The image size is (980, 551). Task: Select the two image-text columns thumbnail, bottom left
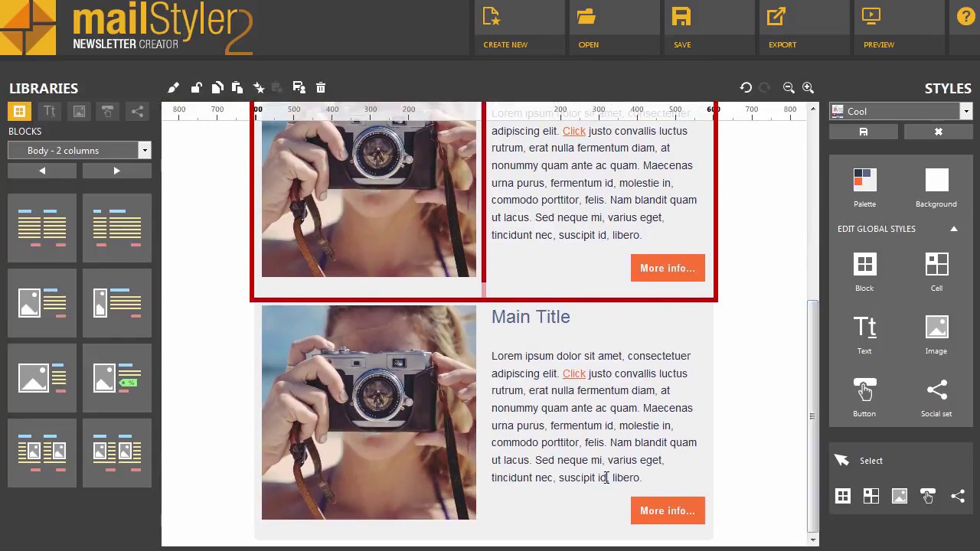[x=42, y=453]
